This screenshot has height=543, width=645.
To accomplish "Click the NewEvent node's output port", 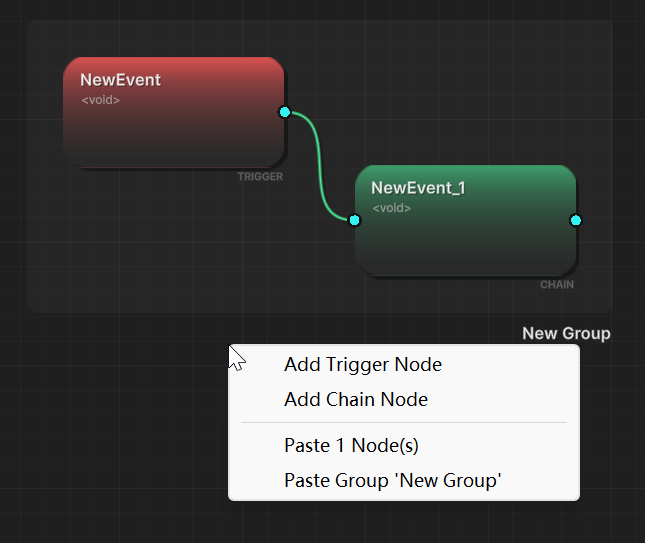I will tap(285, 112).
